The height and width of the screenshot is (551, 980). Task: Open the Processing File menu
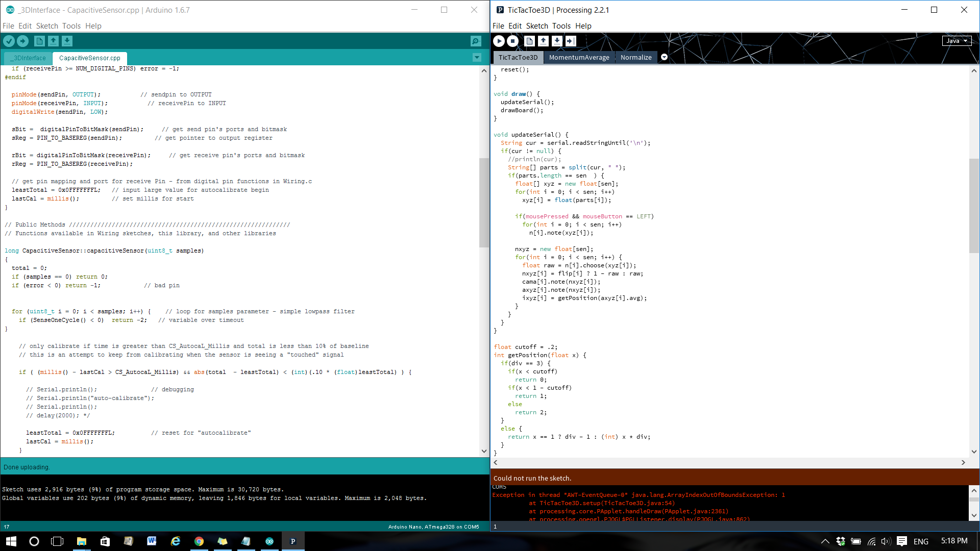[x=498, y=26]
